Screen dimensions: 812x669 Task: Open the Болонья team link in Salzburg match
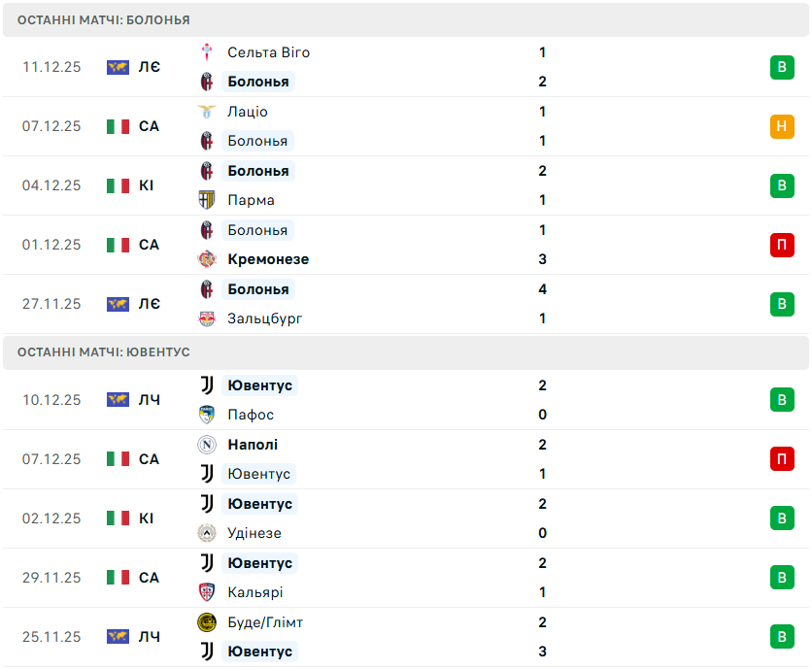pos(257,289)
